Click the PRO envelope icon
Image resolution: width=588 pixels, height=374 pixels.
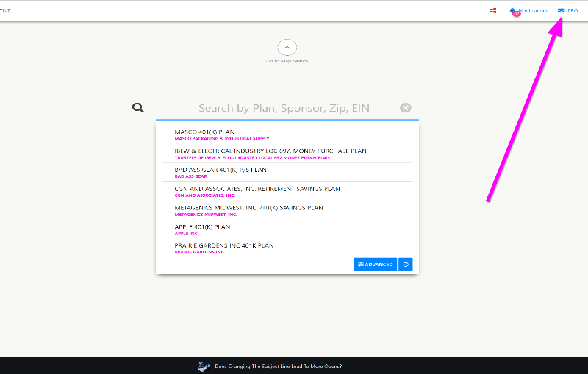(x=562, y=11)
